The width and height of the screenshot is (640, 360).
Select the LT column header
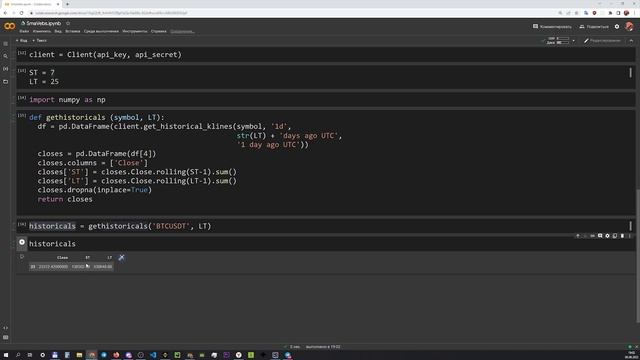(109, 258)
